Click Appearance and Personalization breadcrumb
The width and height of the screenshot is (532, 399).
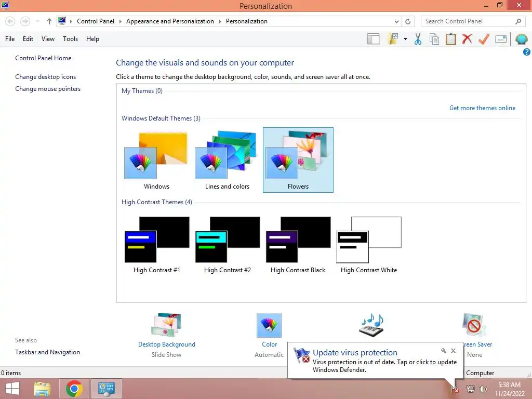coord(170,21)
